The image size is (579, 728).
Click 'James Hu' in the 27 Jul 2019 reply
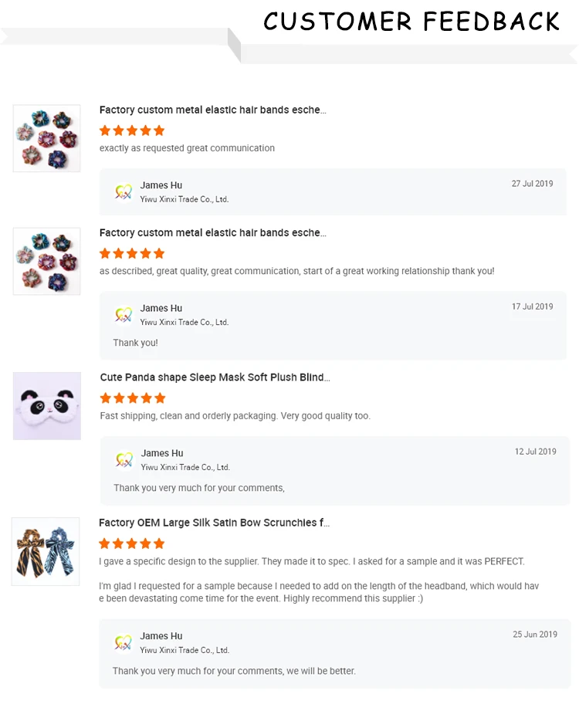pos(161,185)
